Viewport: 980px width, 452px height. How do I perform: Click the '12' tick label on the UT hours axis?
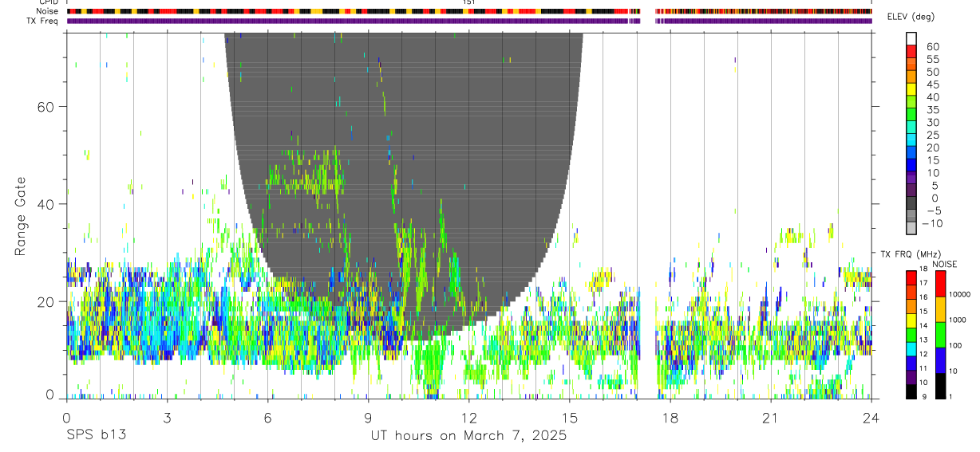468,417
